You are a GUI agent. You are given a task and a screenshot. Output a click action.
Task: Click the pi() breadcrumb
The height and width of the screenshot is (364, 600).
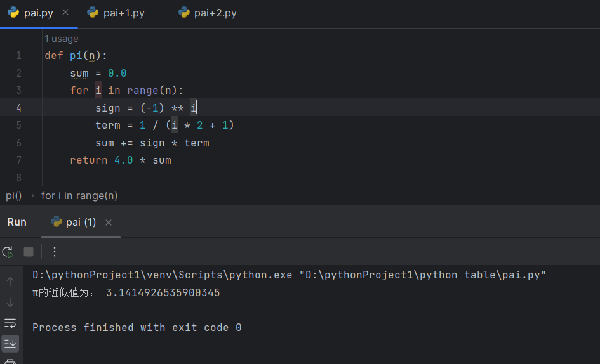(x=14, y=196)
